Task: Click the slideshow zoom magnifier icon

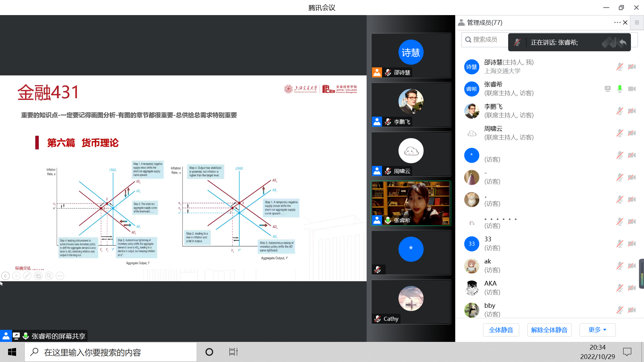Action: tap(49, 276)
